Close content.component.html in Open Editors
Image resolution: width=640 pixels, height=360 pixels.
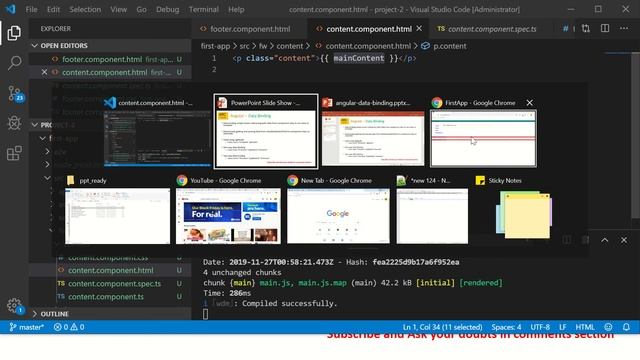tap(44, 72)
